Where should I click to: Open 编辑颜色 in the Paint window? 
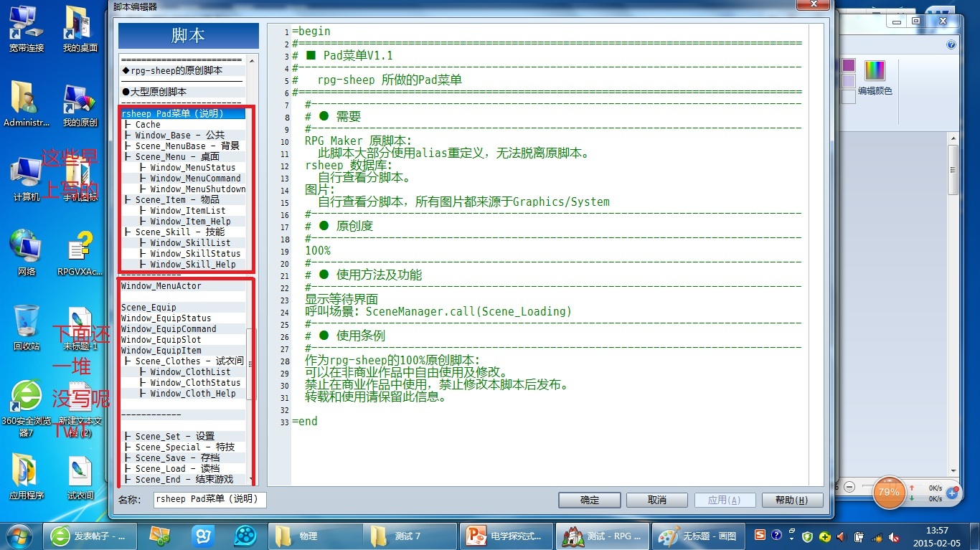pos(875,77)
